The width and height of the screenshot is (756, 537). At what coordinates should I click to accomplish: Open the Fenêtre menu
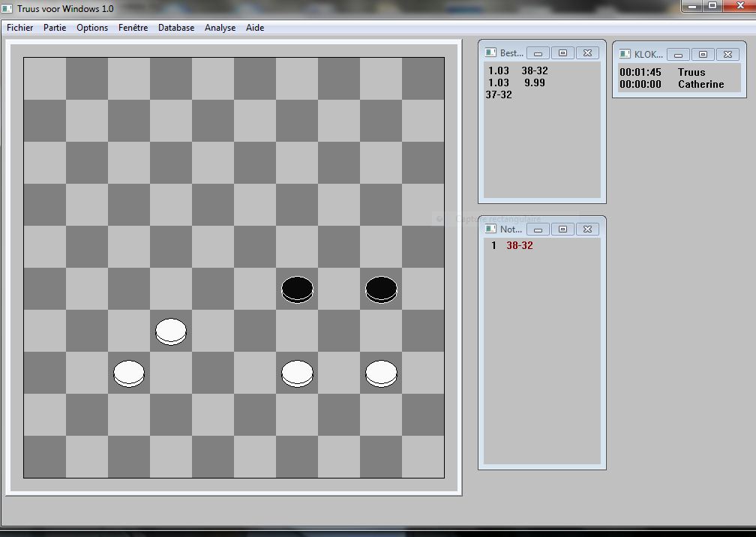133,28
